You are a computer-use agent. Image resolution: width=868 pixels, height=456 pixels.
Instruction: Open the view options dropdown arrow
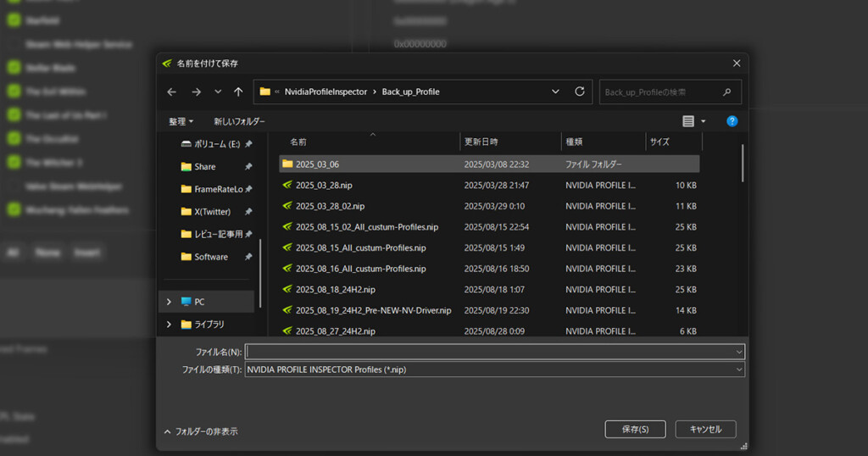(x=703, y=121)
